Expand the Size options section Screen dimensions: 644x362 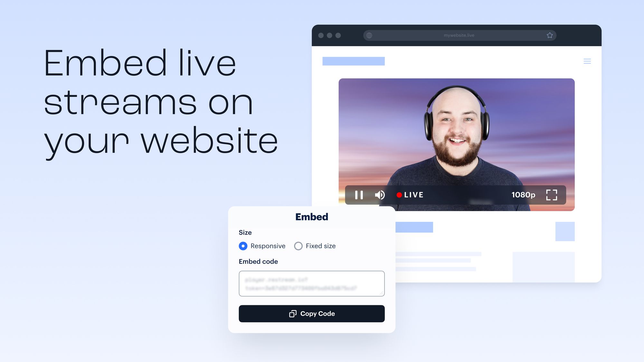245,232
